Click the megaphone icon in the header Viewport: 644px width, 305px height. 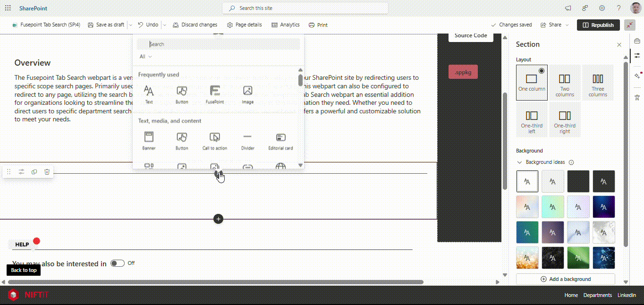click(x=568, y=8)
